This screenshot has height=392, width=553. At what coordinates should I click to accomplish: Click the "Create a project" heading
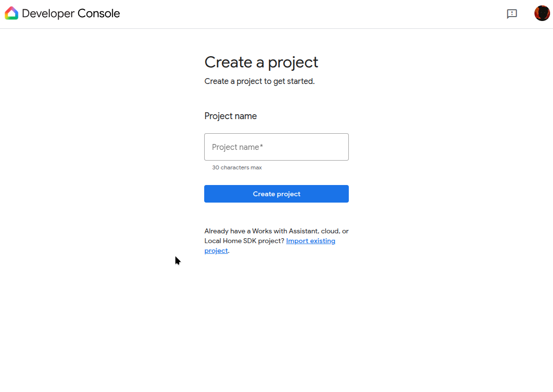coord(261,62)
